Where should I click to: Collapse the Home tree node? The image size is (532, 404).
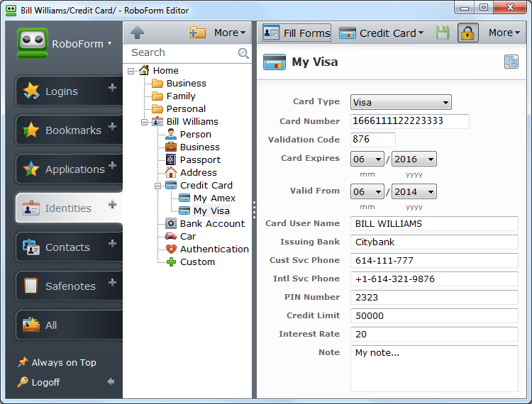[131, 71]
